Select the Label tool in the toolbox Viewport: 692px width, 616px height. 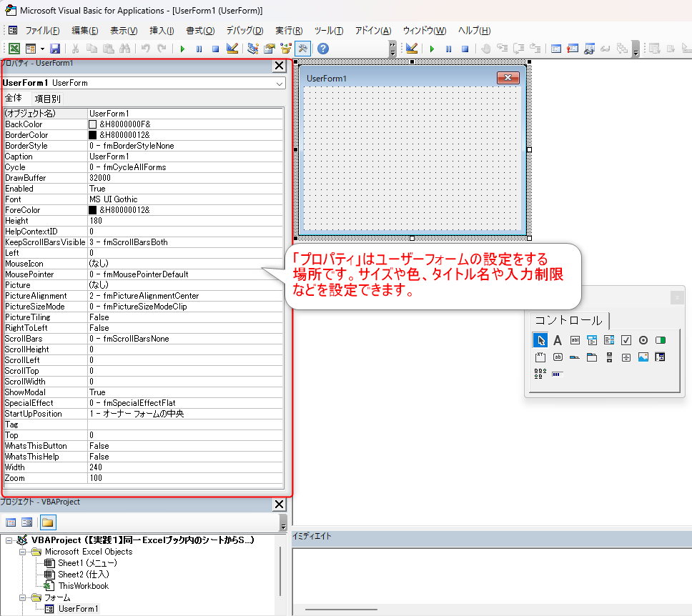(558, 340)
